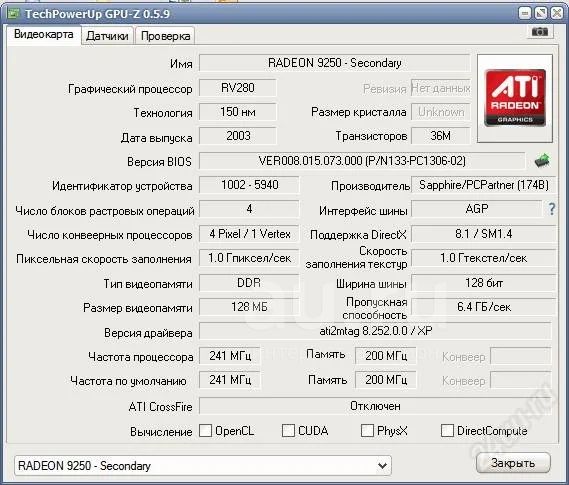Click the 8.1 / SM1.4 DirectX value
The image size is (569, 485).
(x=483, y=234)
